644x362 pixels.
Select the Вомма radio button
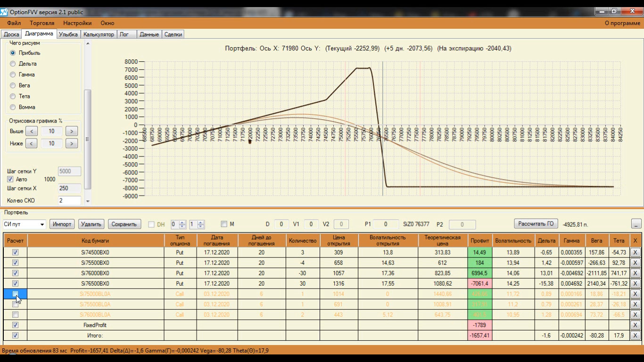[13, 107]
